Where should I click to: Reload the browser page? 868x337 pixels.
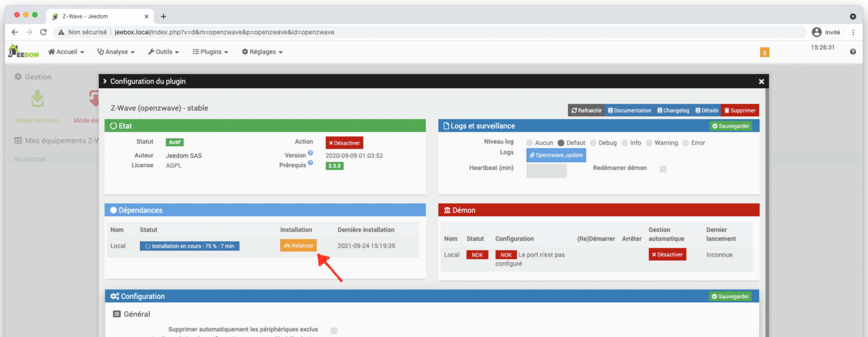point(43,32)
